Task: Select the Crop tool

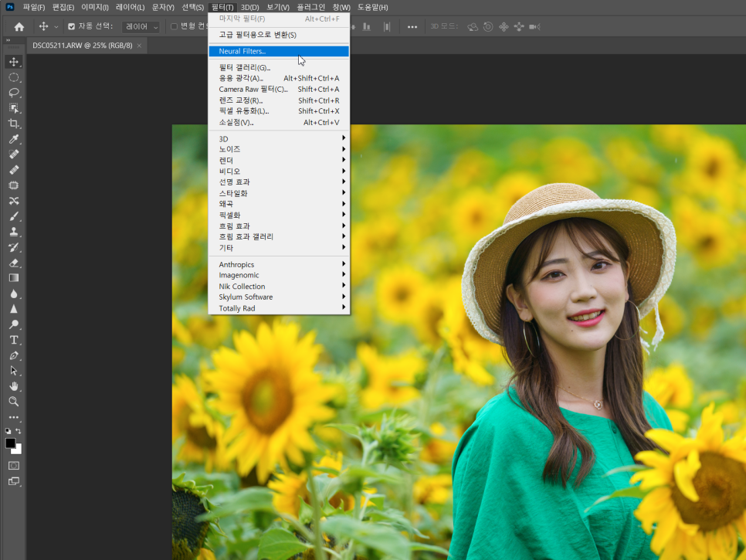Action: point(14,124)
